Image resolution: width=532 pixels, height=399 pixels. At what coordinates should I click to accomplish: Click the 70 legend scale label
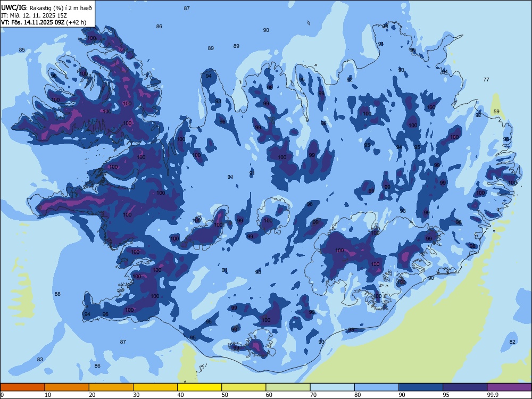click(x=313, y=395)
